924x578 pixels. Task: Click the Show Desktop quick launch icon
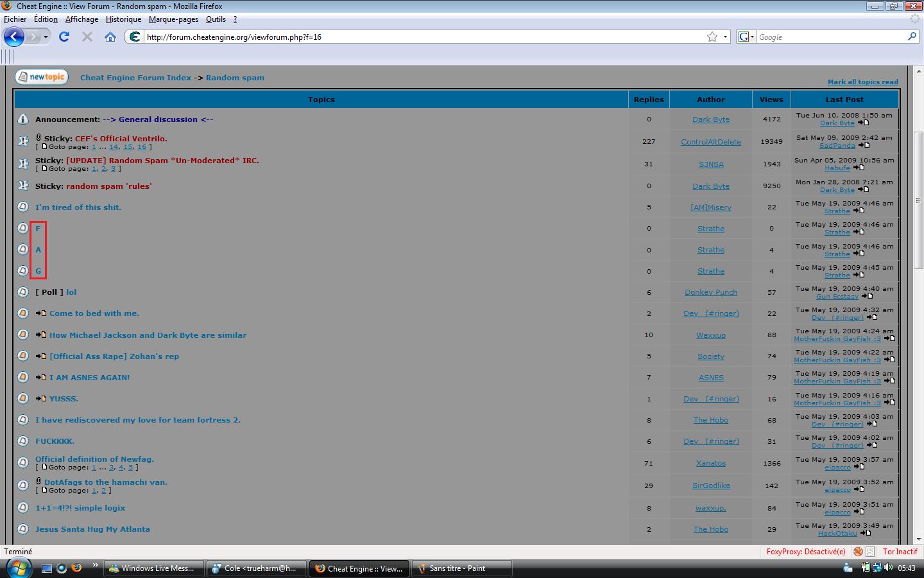point(47,568)
